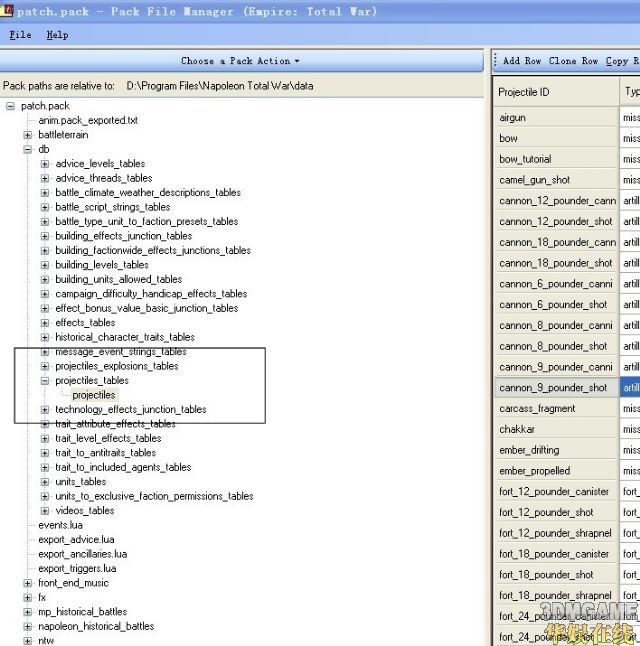
Task: Expand the fx folder
Action: click(x=28, y=597)
